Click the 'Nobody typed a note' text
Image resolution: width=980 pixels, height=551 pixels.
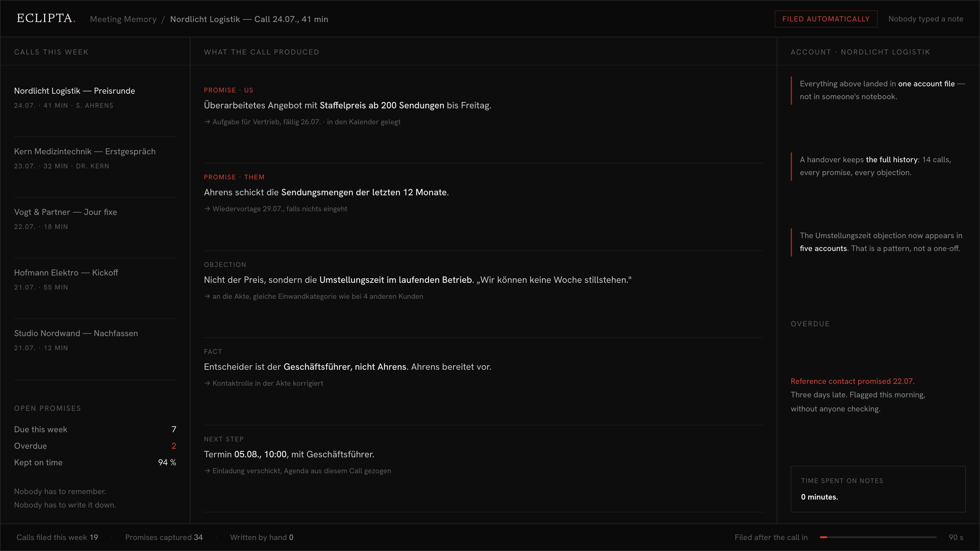click(x=925, y=19)
